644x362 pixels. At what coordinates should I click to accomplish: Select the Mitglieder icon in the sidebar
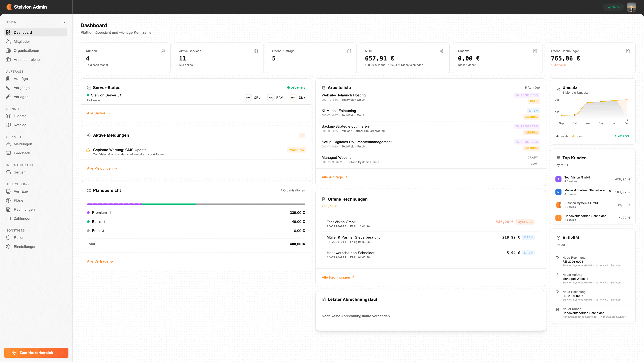8,41
